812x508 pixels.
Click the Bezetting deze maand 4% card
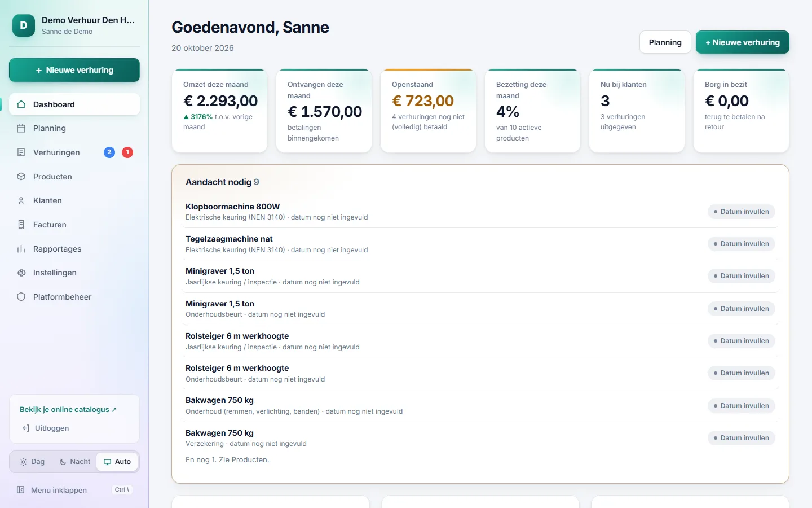click(533, 111)
